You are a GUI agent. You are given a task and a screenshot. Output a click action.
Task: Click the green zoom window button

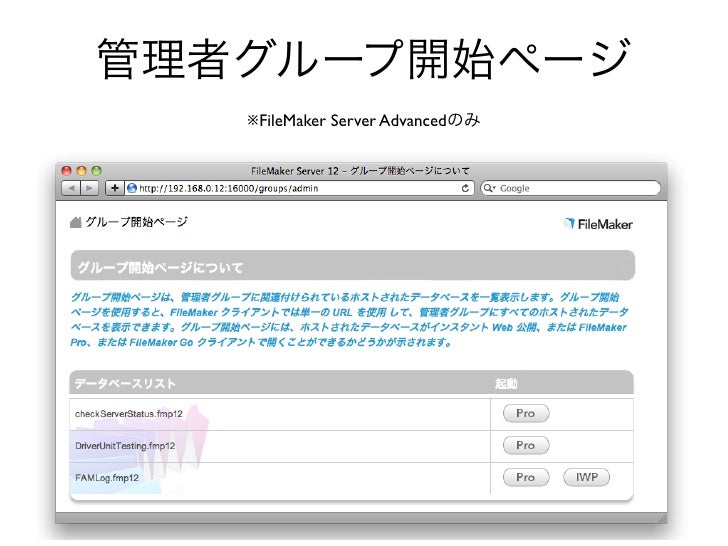coord(96,170)
